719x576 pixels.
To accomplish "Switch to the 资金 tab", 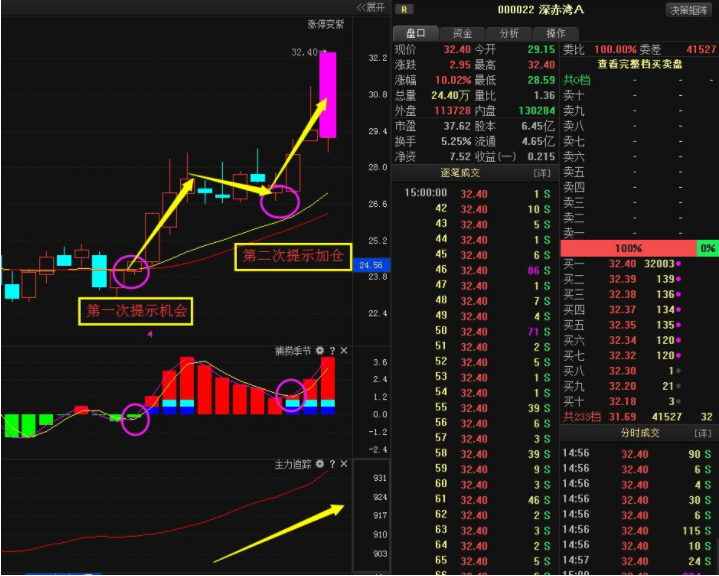I will click(462, 33).
